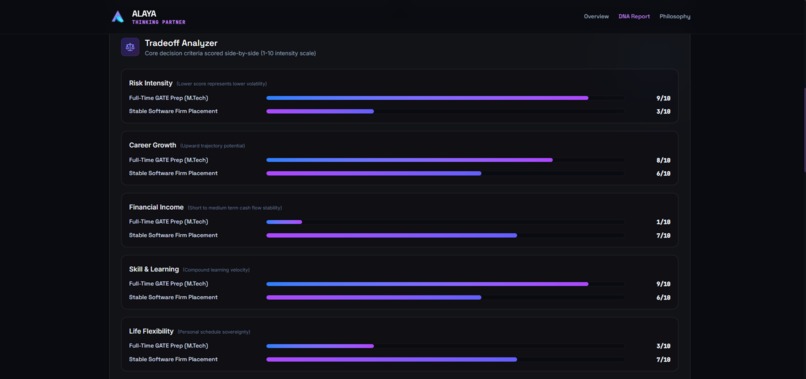This screenshot has height=379, width=806.
Task: Click the page vertical scrollbar thumb
Action: coord(804,130)
